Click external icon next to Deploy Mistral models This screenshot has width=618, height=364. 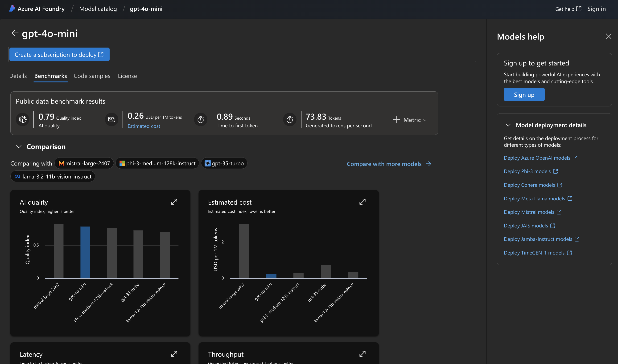point(559,212)
